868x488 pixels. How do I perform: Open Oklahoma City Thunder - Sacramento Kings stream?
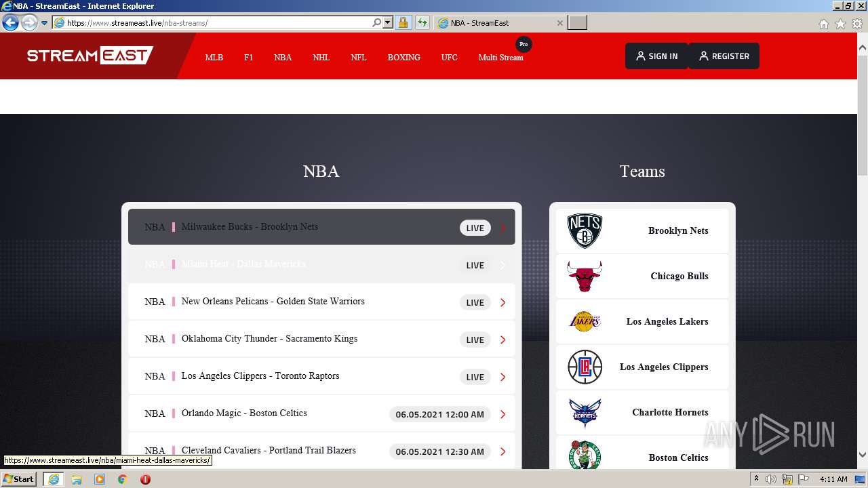pos(321,339)
